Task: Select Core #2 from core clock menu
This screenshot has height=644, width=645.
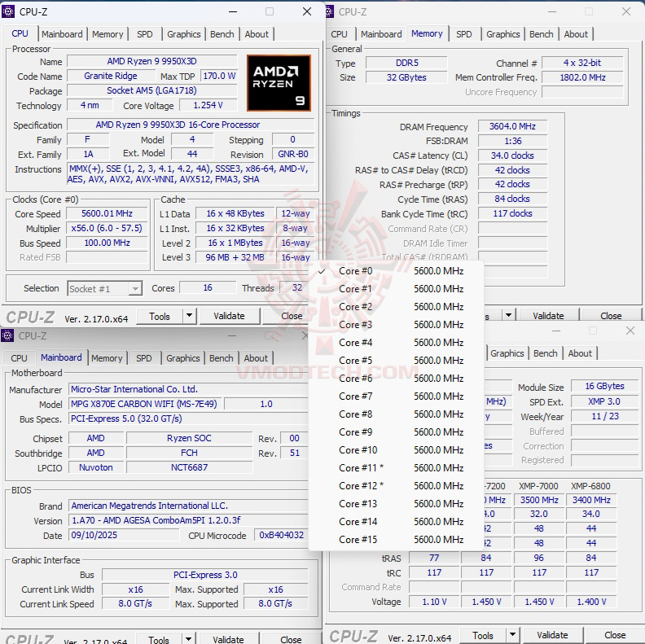Action: (396, 307)
